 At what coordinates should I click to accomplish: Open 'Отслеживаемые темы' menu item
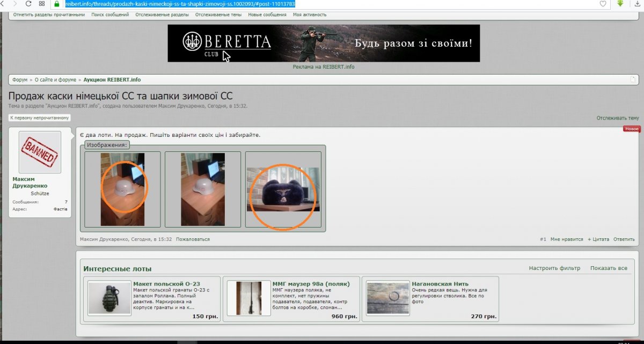[217, 14]
